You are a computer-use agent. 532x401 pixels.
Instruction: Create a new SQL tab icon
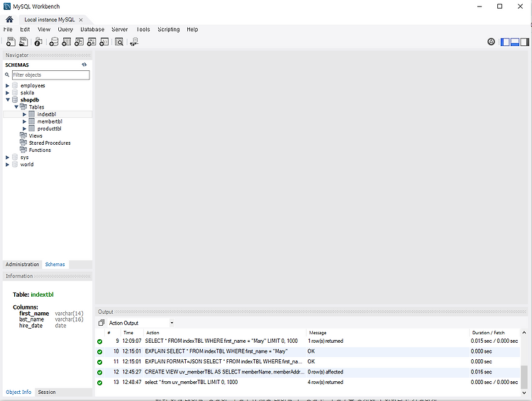[11, 42]
